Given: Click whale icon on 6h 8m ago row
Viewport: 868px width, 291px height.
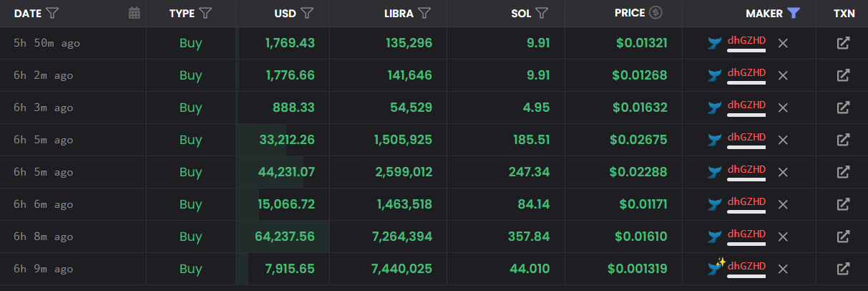Looking at the screenshot, I should [714, 237].
